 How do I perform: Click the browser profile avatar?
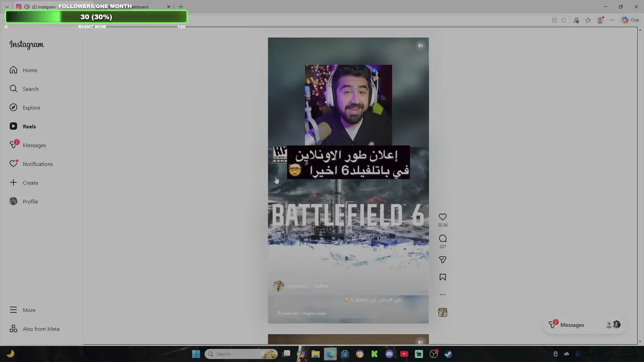pos(600,20)
